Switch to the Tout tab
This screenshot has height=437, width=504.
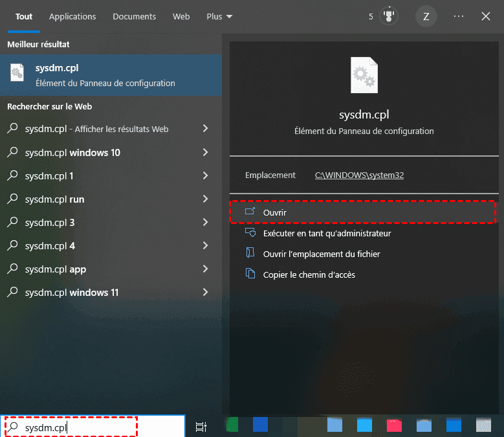pyautogui.click(x=24, y=16)
